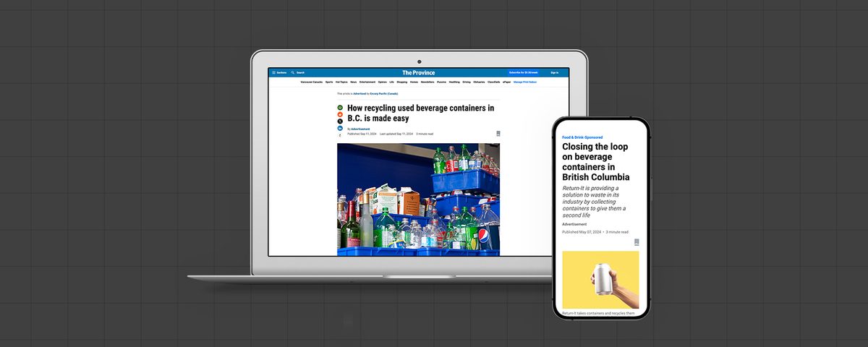Click the bottom share icon under LinkedIn
This screenshot has height=347, width=868.
point(340,135)
